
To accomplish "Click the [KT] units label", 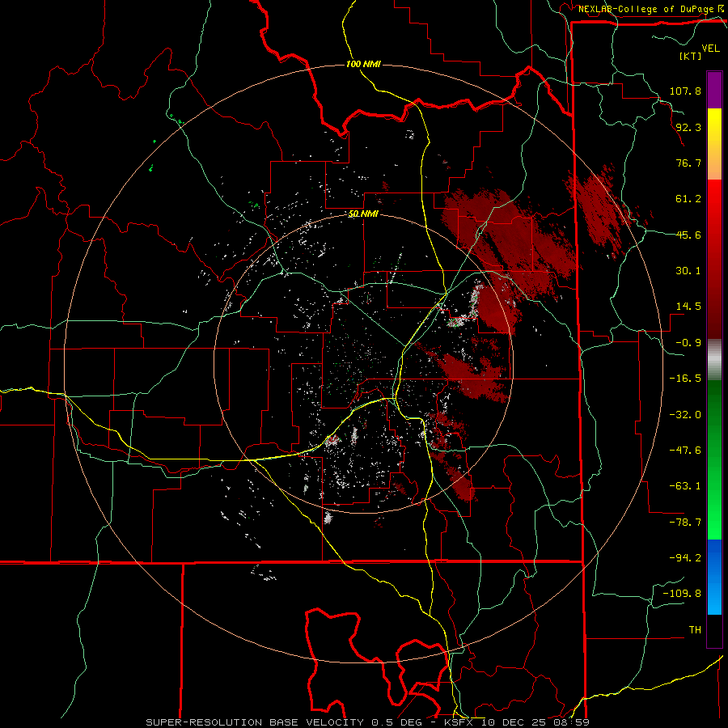I will [691, 56].
